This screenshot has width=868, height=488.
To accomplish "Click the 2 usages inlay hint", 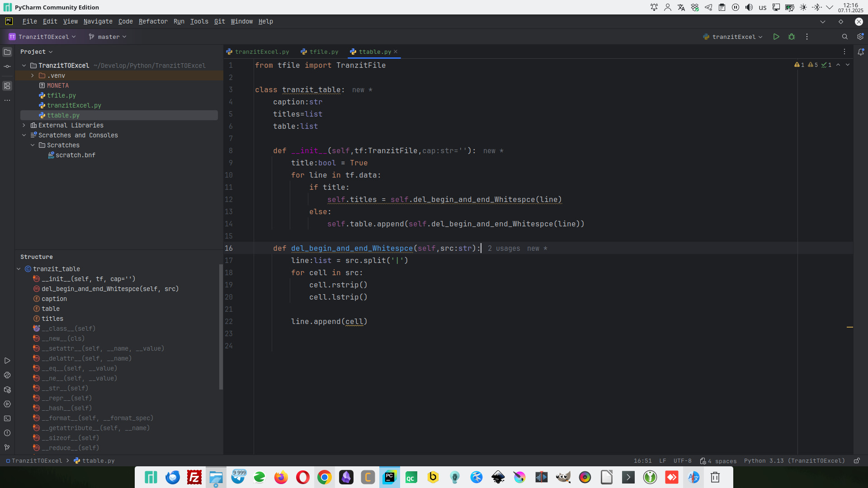I will pos(504,249).
